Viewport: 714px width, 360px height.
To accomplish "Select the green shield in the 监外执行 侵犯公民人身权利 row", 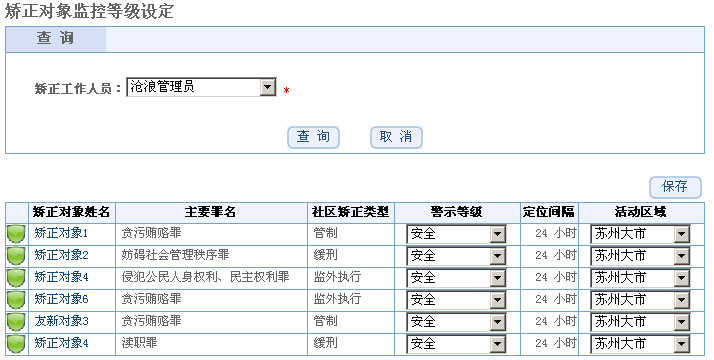I will pos(16,278).
